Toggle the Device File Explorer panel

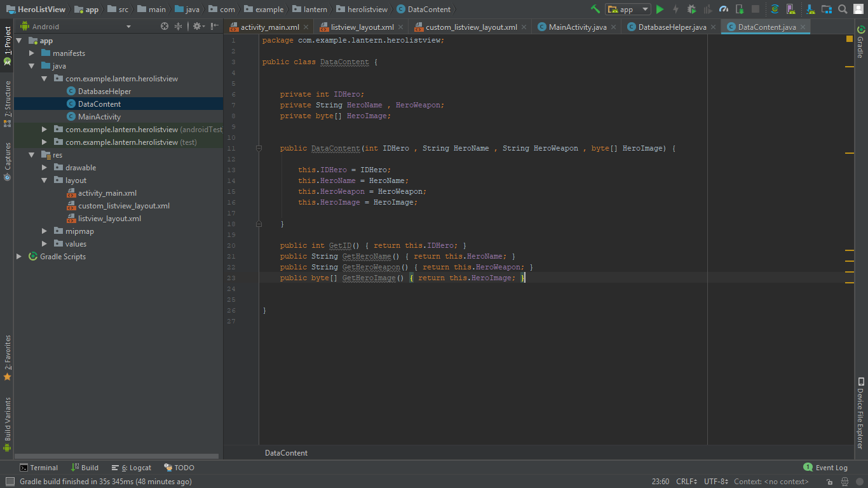point(860,413)
